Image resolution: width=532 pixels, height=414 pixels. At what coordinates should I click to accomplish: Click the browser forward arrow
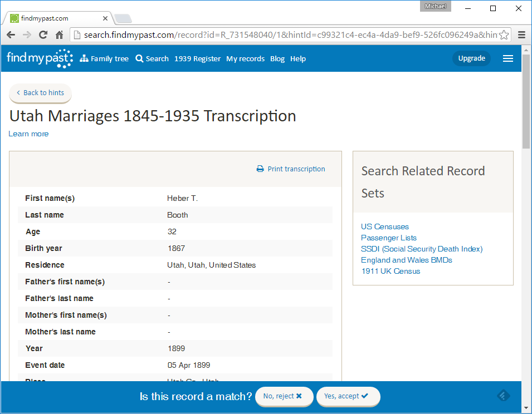[x=27, y=34]
